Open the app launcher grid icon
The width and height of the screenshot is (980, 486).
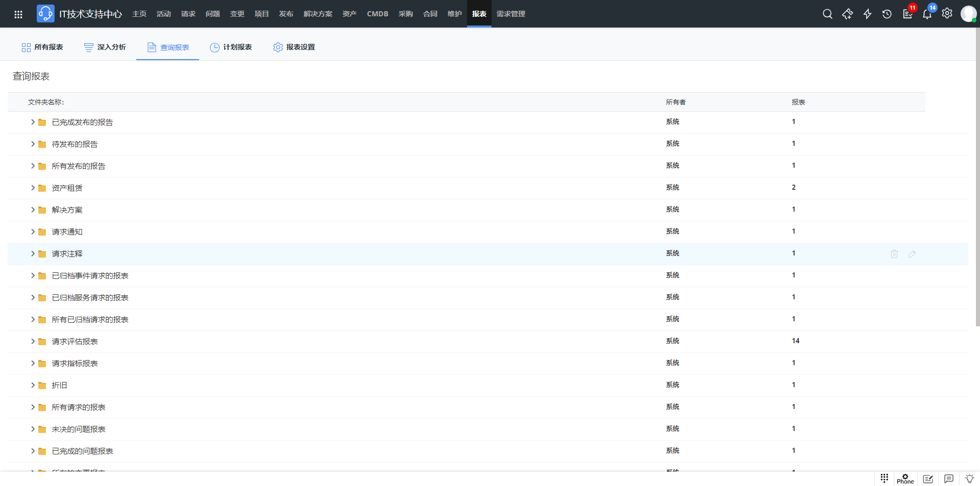coord(18,14)
